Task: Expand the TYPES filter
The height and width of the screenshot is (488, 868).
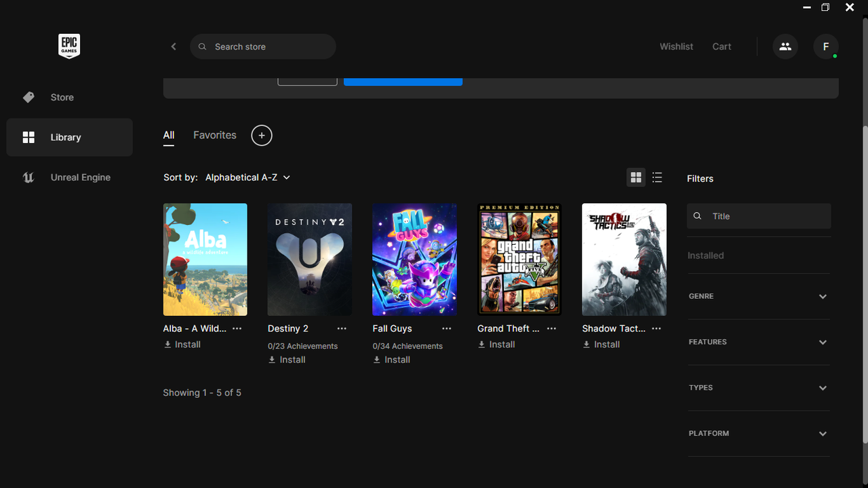Action: tap(759, 388)
